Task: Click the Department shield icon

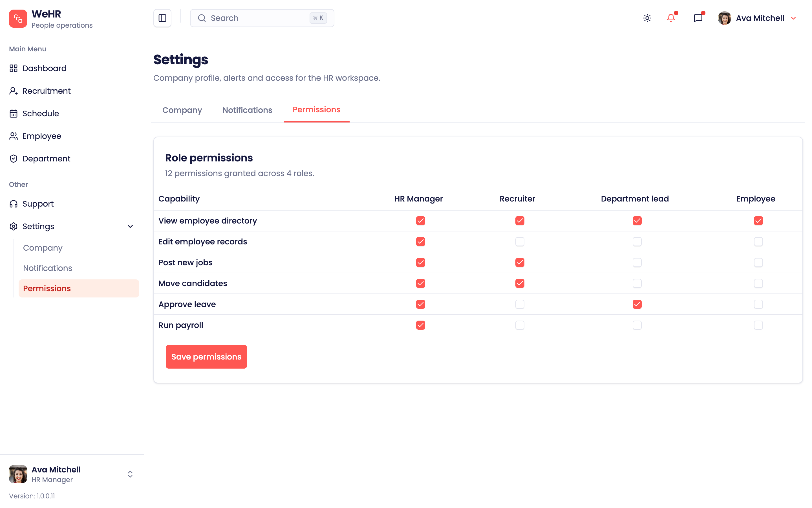Action: (14, 159)
